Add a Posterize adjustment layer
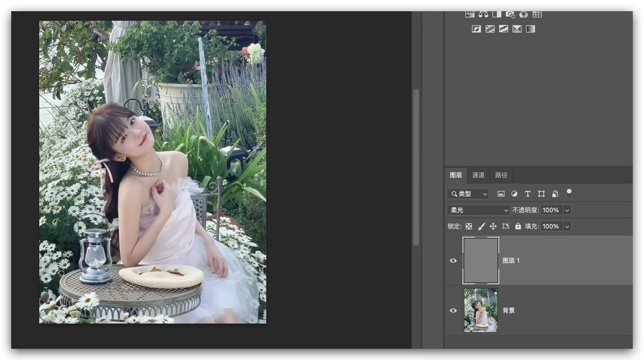 490,29
